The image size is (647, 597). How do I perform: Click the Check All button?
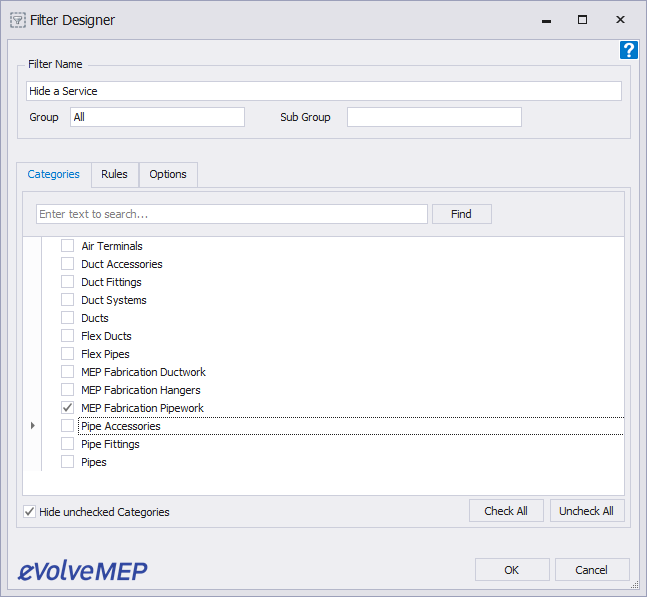[506, 511]
